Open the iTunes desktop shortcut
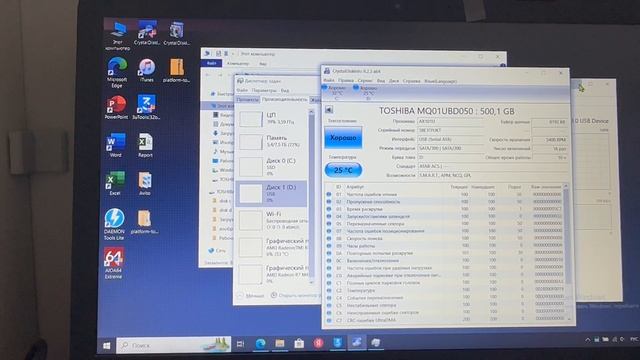The width and height of the screenshot is (640, 360). (147, 70)
